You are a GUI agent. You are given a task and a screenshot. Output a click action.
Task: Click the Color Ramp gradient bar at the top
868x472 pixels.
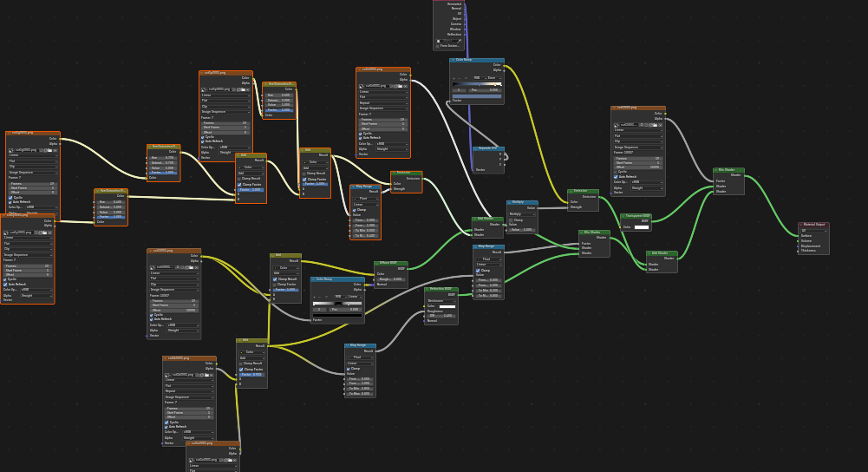click(x=476, y=84)
